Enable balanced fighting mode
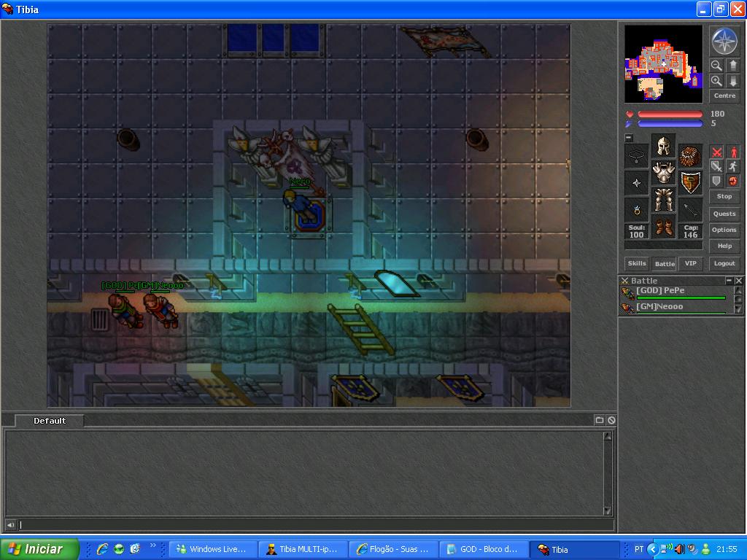747x560 pixels. tap(716, 167)
